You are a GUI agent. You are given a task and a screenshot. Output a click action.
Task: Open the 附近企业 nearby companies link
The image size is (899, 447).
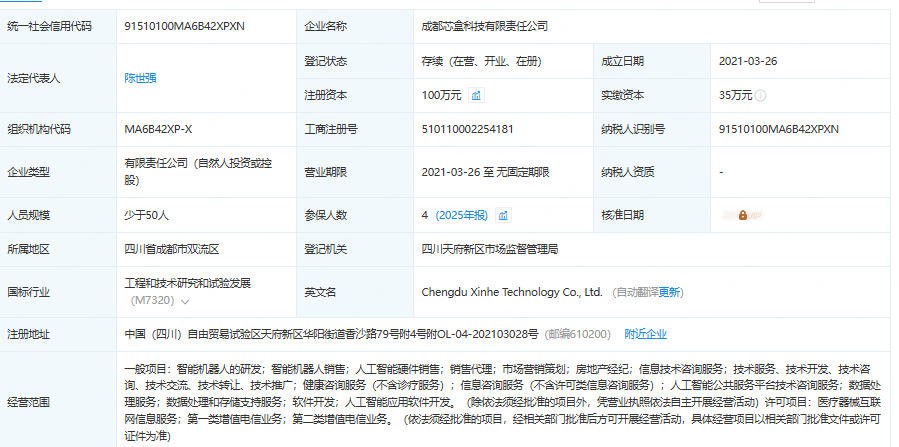coord(646,334)
